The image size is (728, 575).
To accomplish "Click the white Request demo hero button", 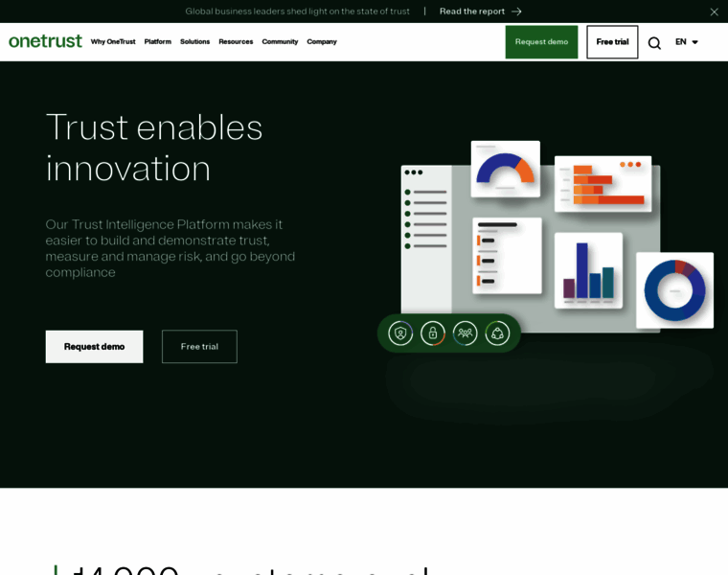I will click(94, 347).
